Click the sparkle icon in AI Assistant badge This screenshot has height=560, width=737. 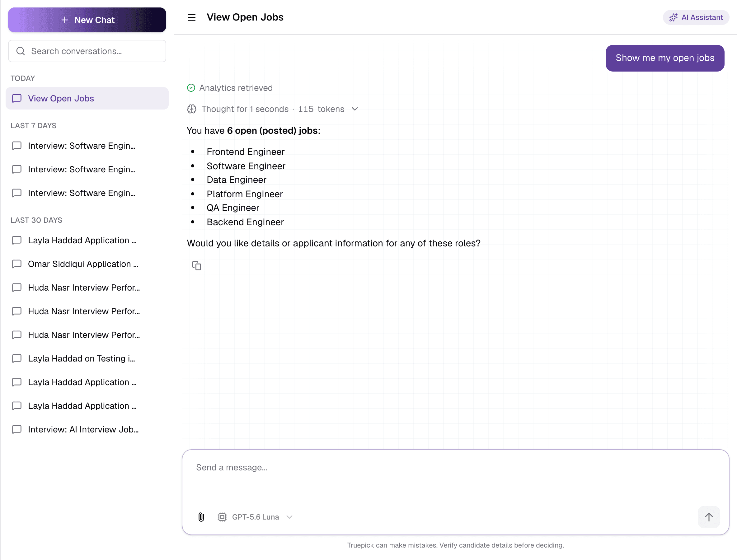[673, 17]
